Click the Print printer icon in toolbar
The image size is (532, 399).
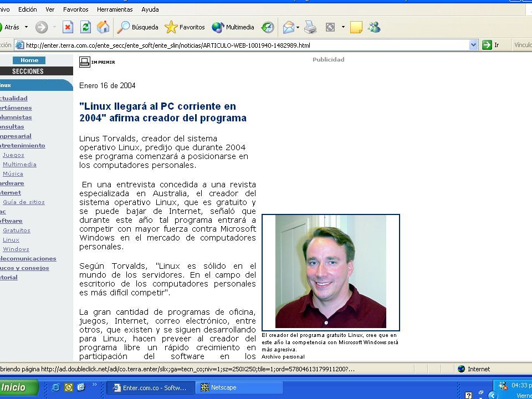tap(310, 27)
